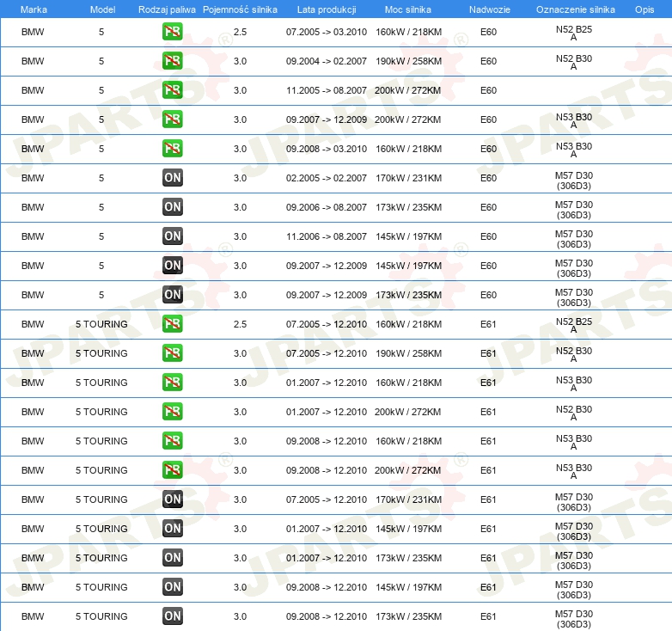Click 5 TOURING in the 170kW / 231KM row
This screenshot has height=631, width=672.
point(101,499)
